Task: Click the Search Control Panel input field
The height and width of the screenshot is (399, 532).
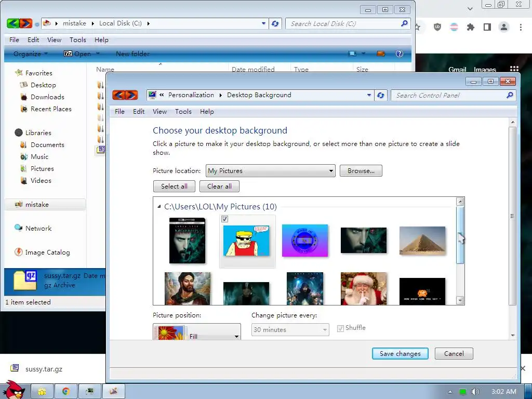Action: click(x=449, y=96)
